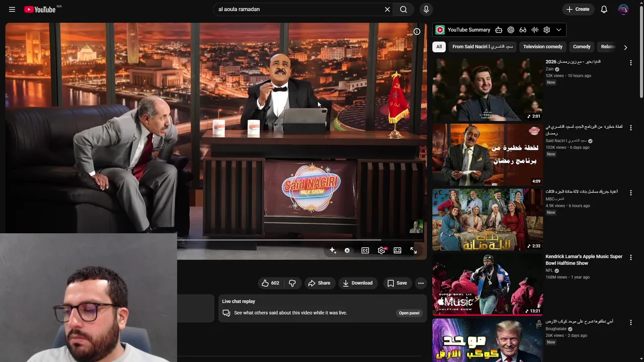Download this video
Screen dimensions: 644x362
pyautogui.click(x=358, y=283)
